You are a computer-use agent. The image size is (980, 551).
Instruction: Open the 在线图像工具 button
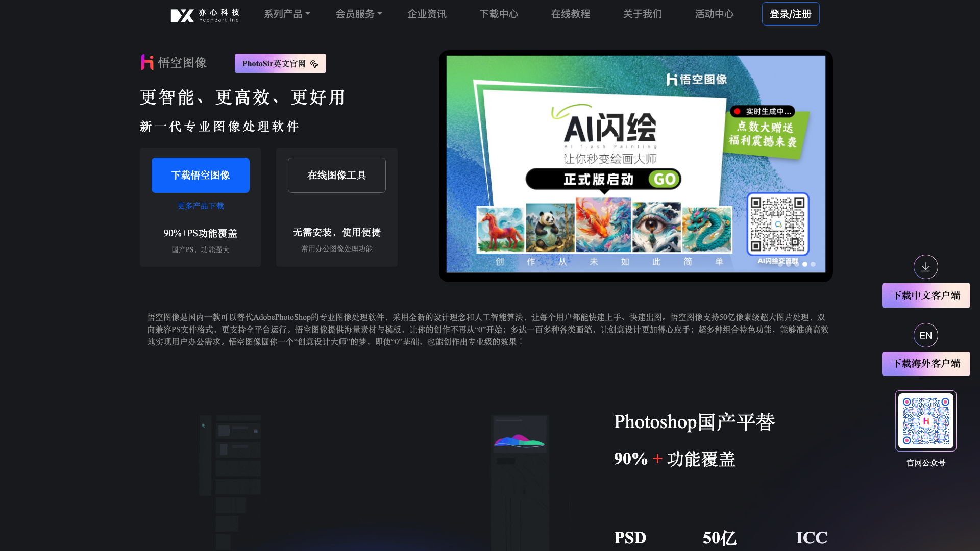tap(337, 175)
